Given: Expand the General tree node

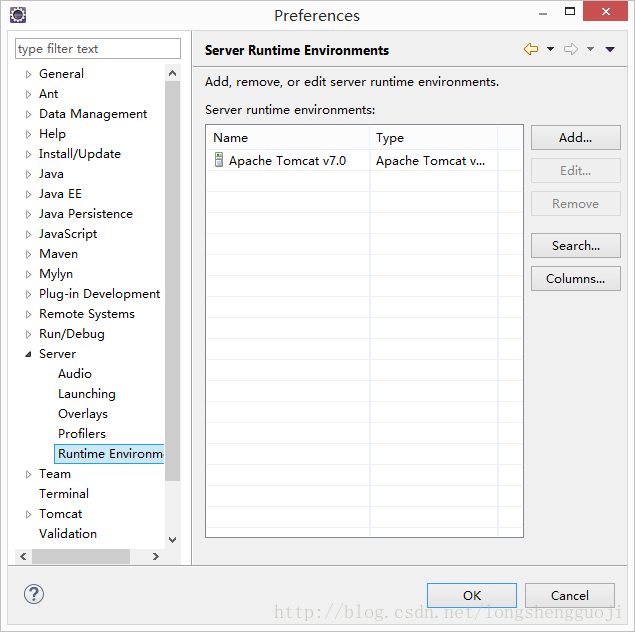Looking at the screenshot, I should pos(28,74).
